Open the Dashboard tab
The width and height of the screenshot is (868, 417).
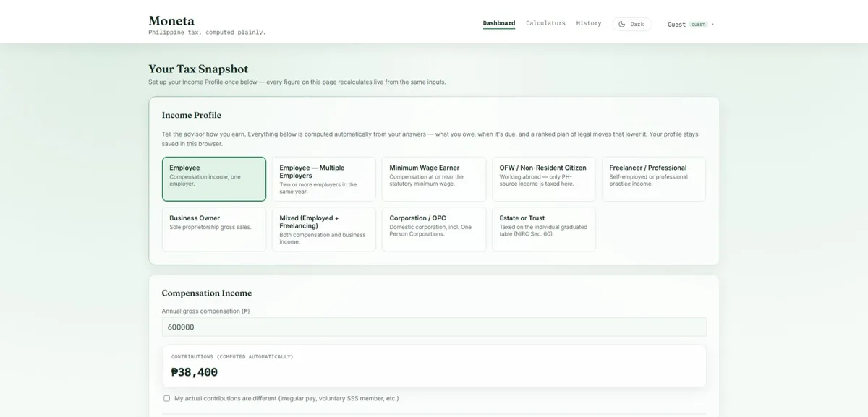499,23
